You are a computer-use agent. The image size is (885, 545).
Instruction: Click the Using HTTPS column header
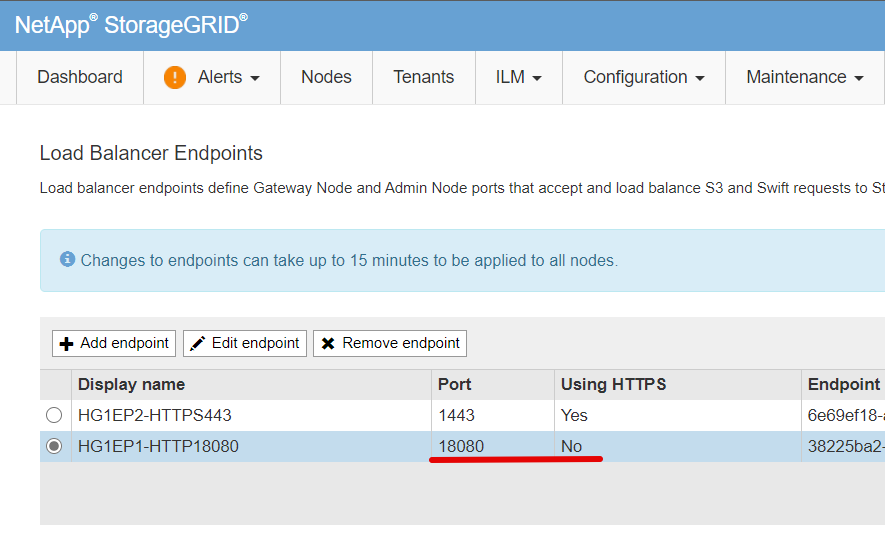click(x=614, y=384)
